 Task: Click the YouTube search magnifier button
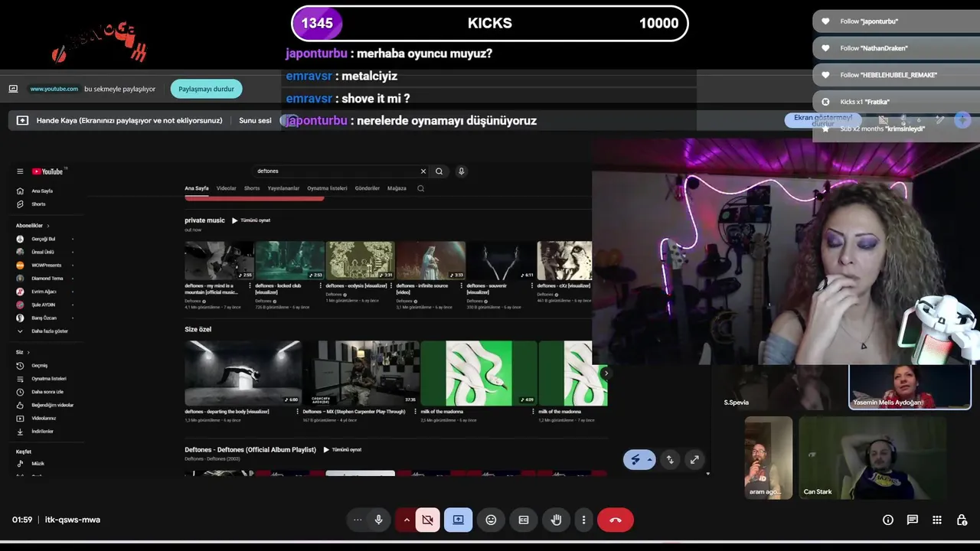pyautogui.click(x=439, y=171)
